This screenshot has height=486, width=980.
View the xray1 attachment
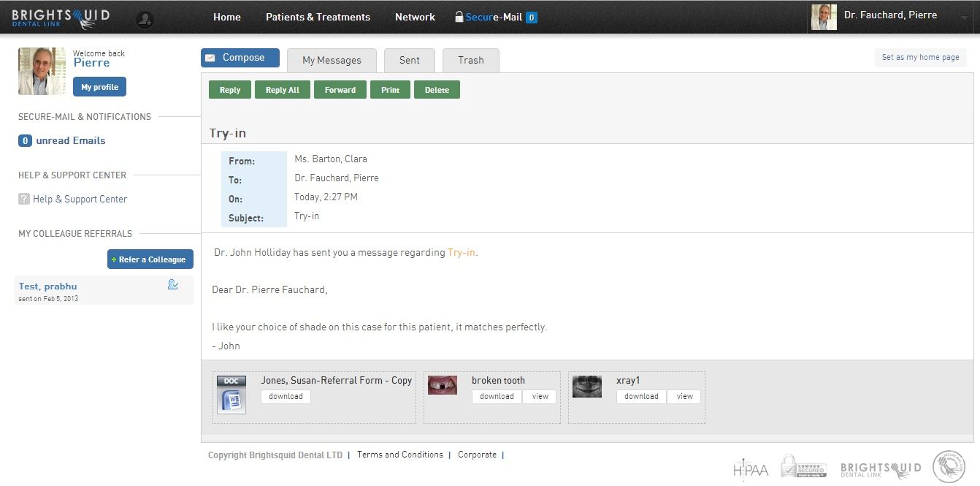(684, 397)
